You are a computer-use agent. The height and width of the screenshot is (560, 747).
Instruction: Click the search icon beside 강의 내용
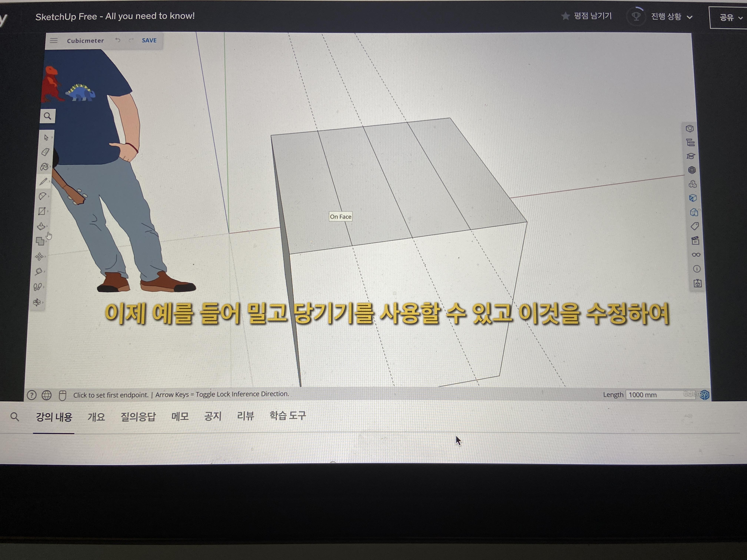pyautogui.click(x=14, y=417)
